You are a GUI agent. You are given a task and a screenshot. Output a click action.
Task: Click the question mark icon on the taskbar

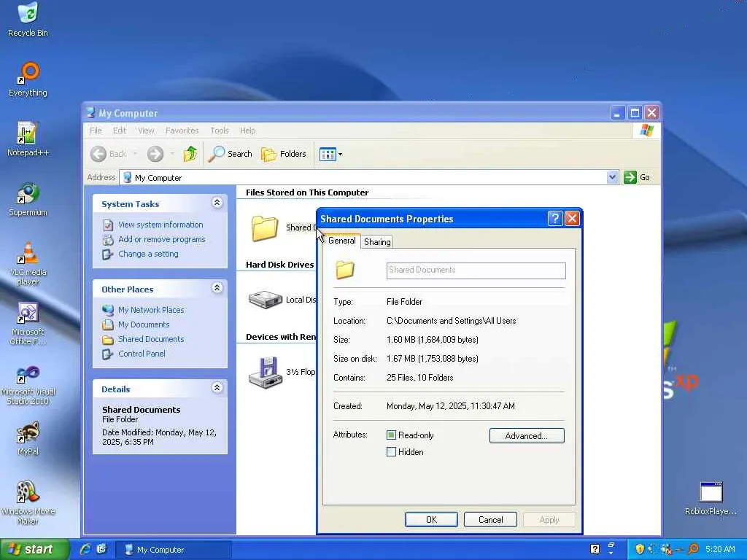coord(595,549)
